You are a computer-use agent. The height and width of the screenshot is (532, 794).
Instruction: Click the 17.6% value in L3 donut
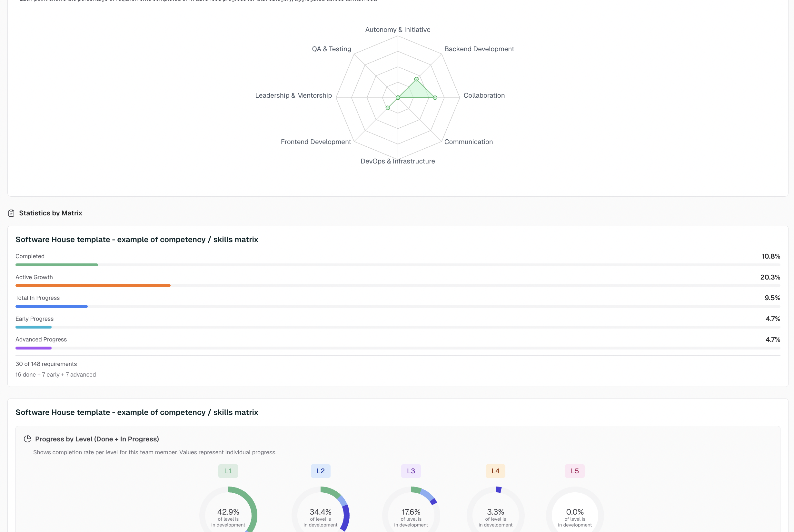pyautogui.click(x=411, y=512)
